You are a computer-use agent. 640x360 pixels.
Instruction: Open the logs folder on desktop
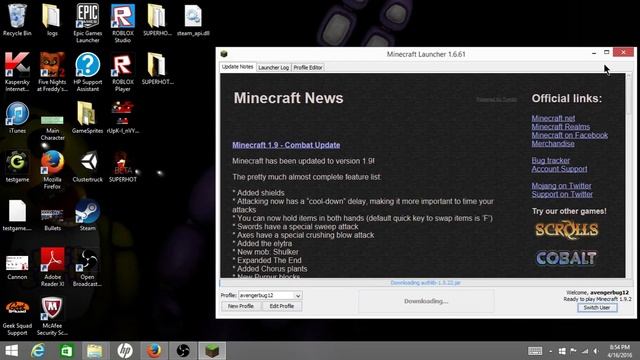click(x=52, y=20)
